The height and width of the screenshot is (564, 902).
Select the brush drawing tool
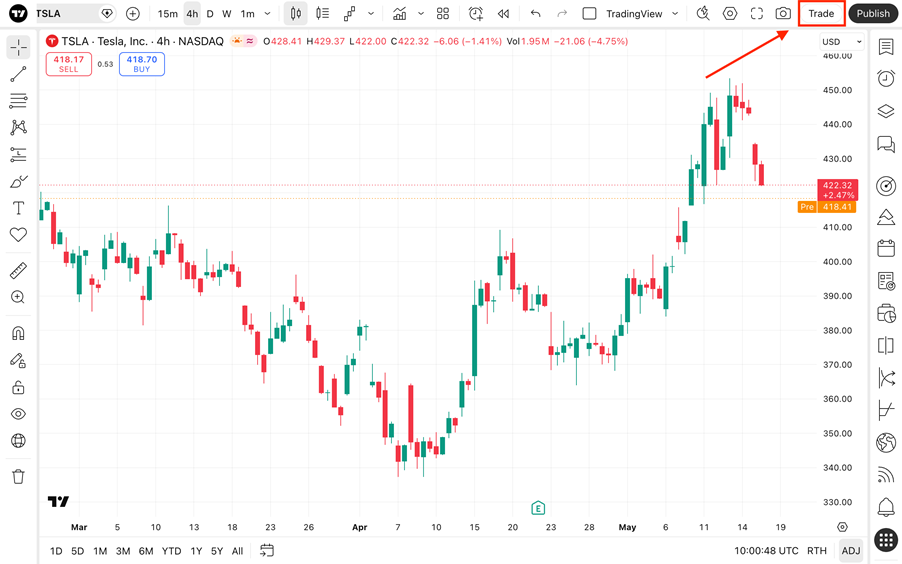click(18, 181)
